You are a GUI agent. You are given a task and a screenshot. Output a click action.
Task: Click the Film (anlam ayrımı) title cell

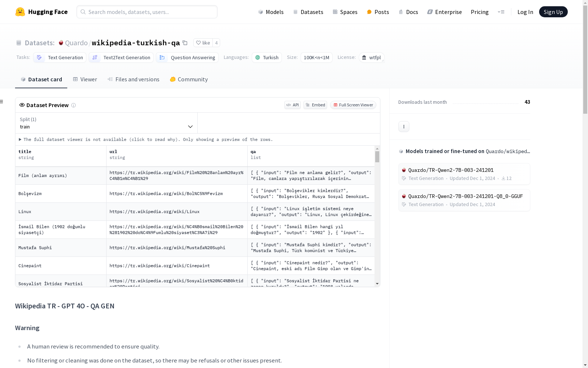point(61,176)
